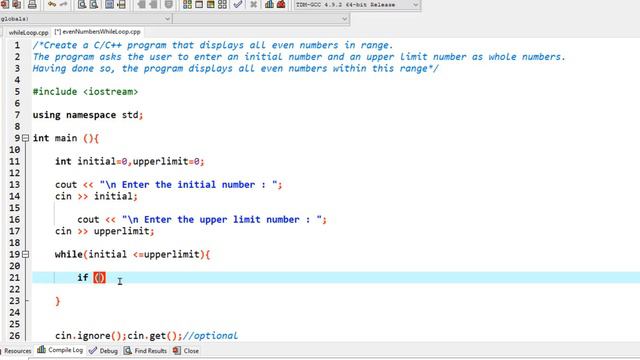Click 'using namespace std;' text
Viewport: 640px width, 360px height.
pos(88,115)
